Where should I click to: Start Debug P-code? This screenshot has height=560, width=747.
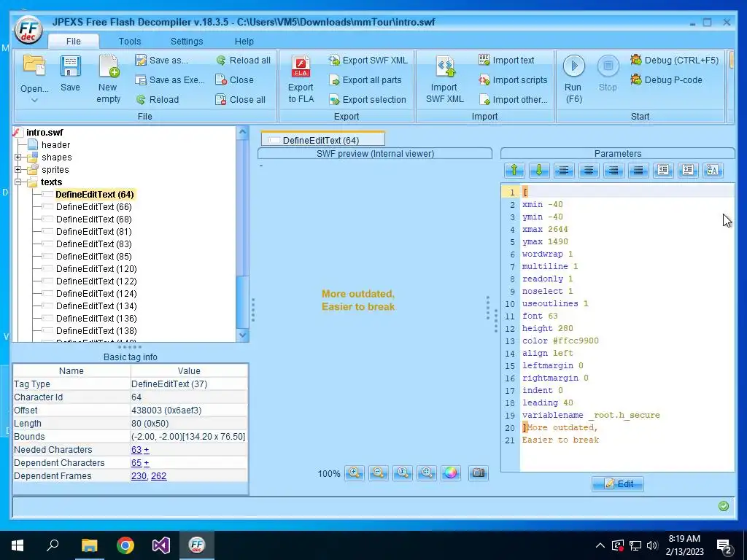666,80
